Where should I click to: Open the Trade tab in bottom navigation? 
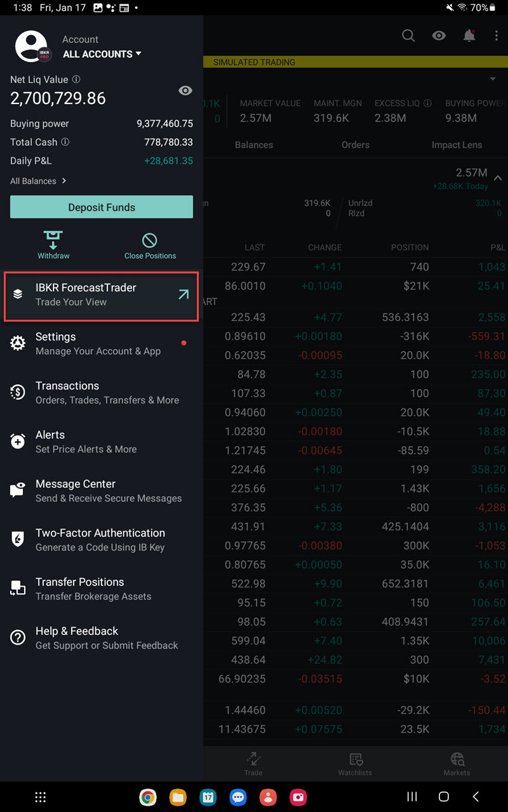(x=253, y=764)
